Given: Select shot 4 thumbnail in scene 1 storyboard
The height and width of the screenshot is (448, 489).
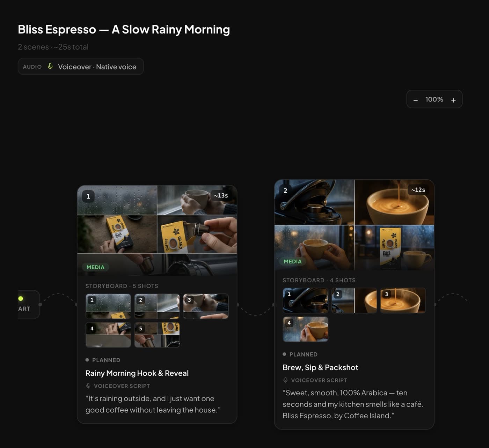Looking at the screenshot, I should (108, 335).
